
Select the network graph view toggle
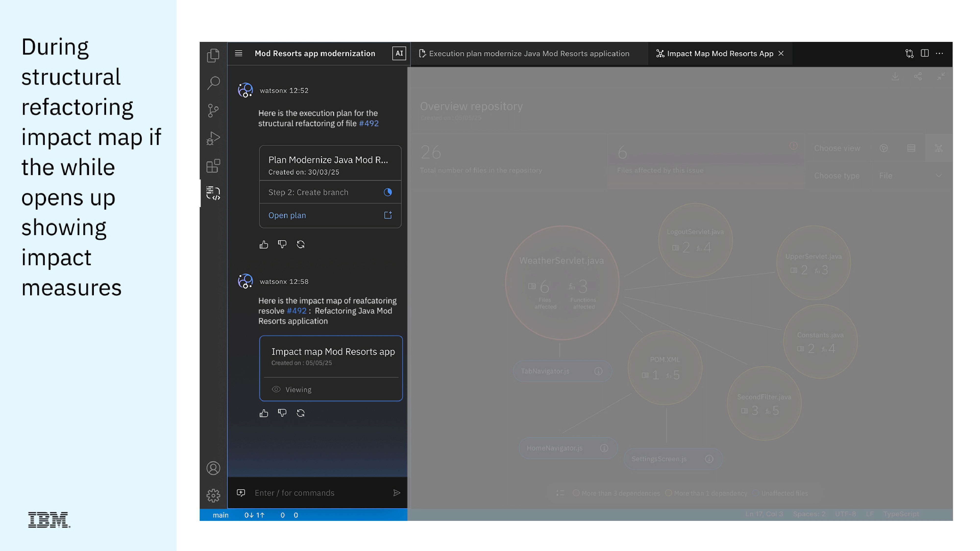(939, 148)
